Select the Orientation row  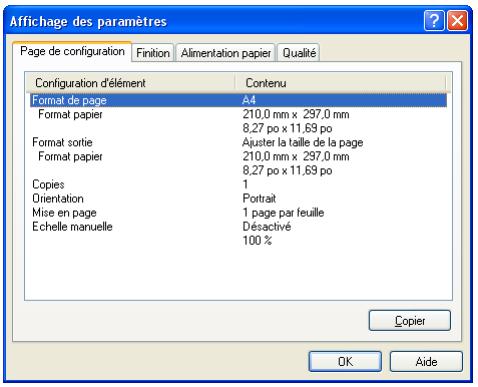pyautogui.click(x=238, y=199)
